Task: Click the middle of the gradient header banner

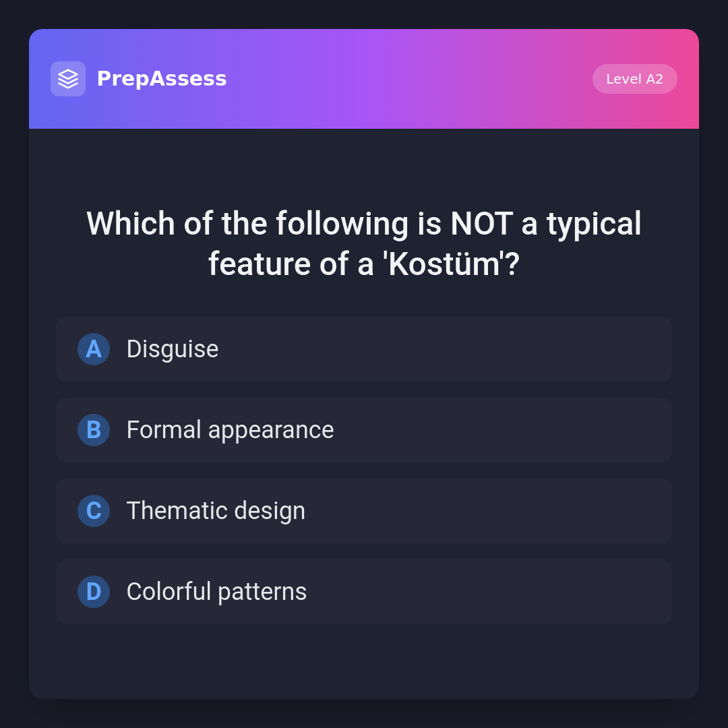Action: [404, 79]
